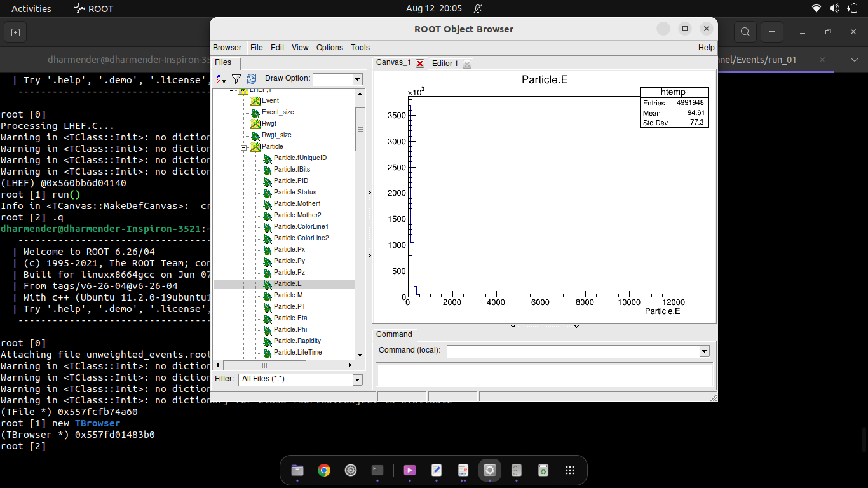Viewport: 868px width, 488px height.
Task: Open Google Chrome from the dock
Action: [x=324, y=470]
